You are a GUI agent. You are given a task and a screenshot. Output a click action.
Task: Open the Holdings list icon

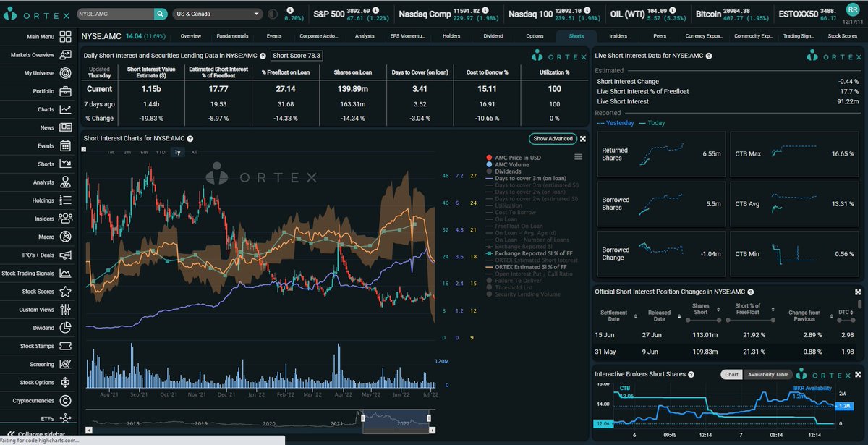pyautogui.click(x=66, y=200)
